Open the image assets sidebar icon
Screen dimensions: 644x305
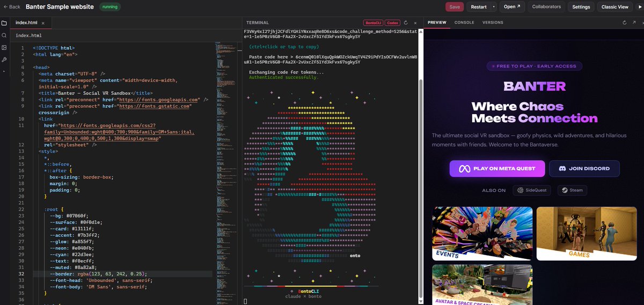point(4,48)
